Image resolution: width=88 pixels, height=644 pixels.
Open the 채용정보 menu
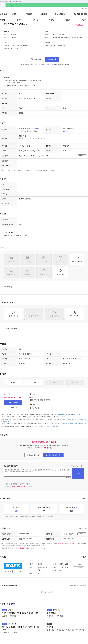pos(15,14)
